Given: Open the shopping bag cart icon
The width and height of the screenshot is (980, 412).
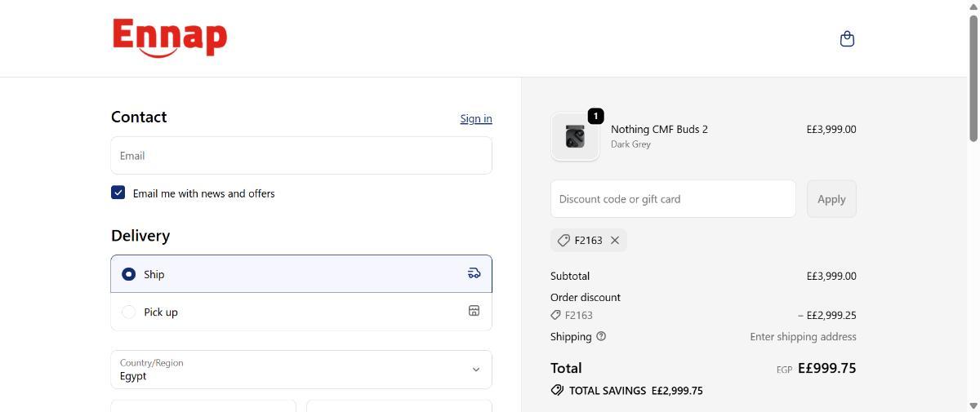Looking at the screenshot, I should click(x=847, y=38).
